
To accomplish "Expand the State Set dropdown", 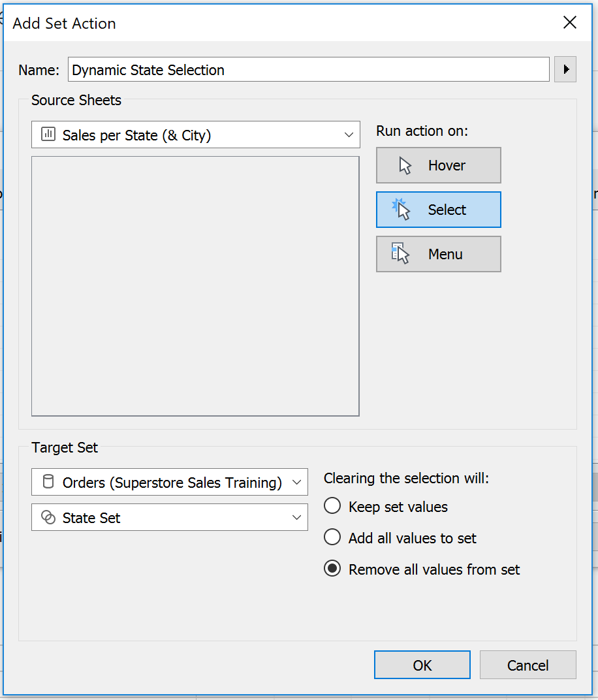I will coord(170,517).
